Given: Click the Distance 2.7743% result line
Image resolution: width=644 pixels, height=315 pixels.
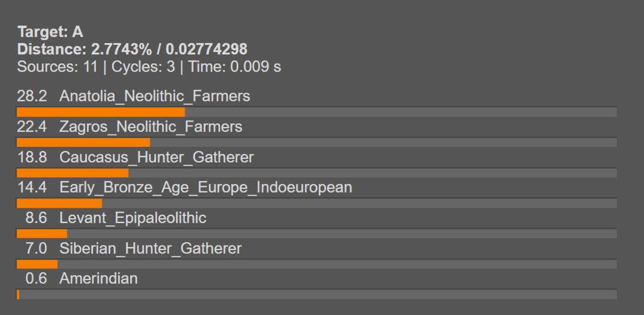Looking at the screenshot, I should tap(132, 49).
